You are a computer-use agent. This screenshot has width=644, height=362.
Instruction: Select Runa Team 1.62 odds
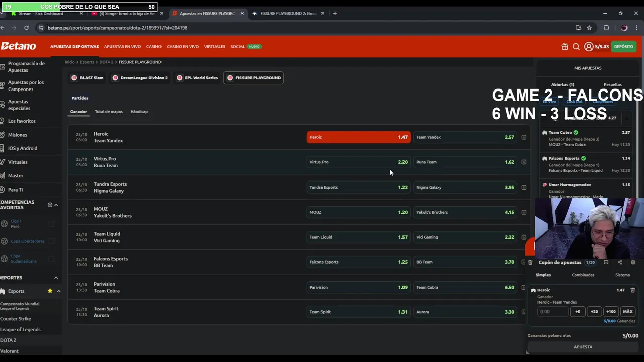click(x=465, y=162)
